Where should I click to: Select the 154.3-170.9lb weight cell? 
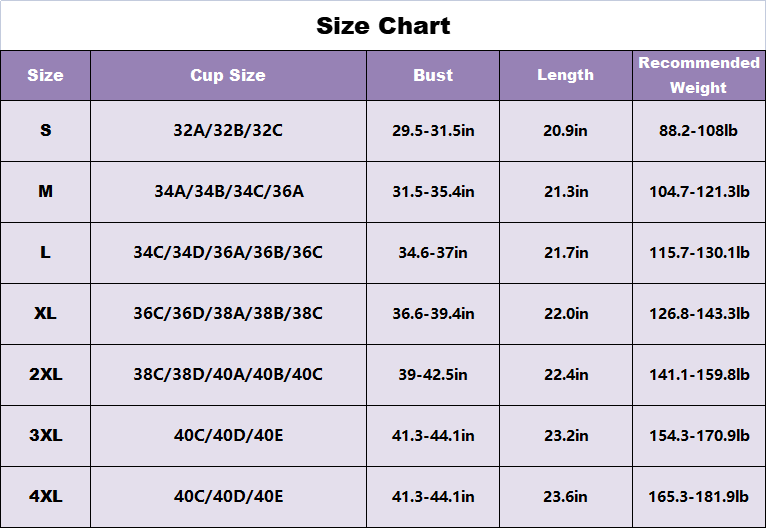[x=699, y=436]
